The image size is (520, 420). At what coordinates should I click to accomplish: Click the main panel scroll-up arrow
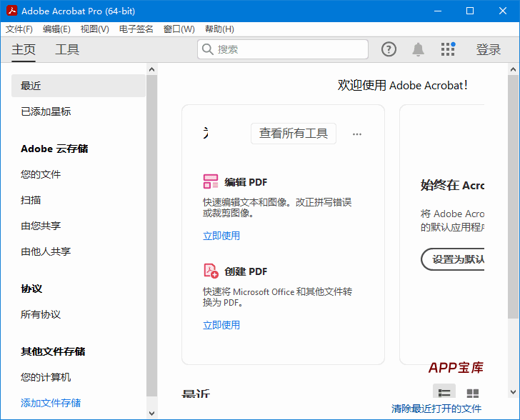click(x=513, y=69)
